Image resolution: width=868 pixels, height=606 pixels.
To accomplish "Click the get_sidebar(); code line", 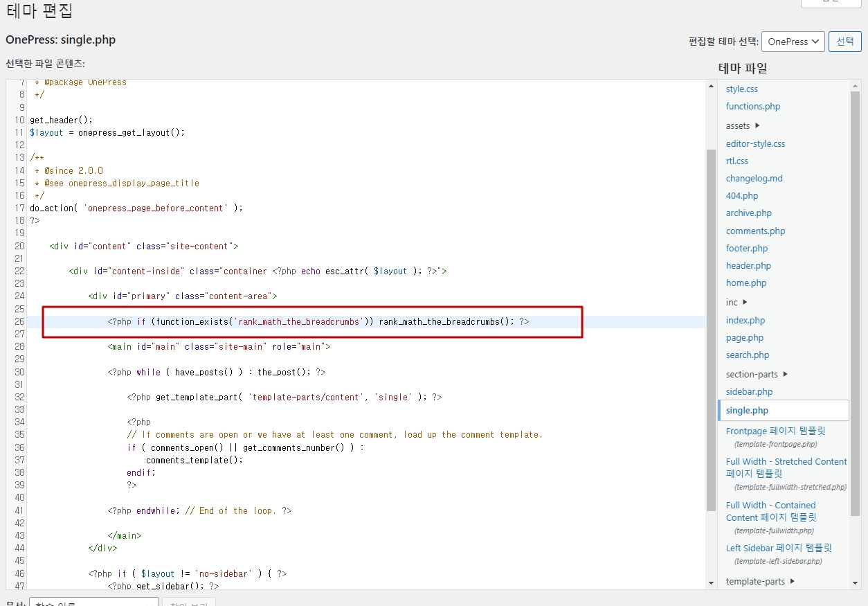I will click(163, 586).
